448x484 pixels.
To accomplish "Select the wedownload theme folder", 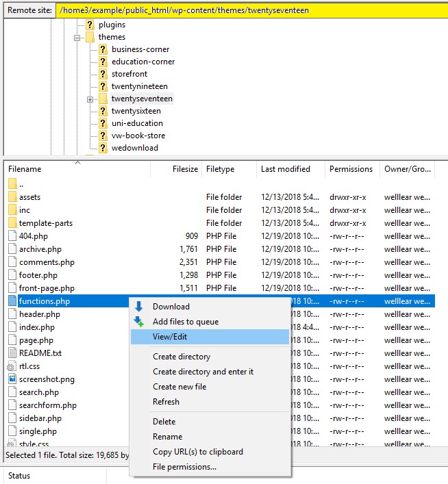I will [x=134, y=148].
